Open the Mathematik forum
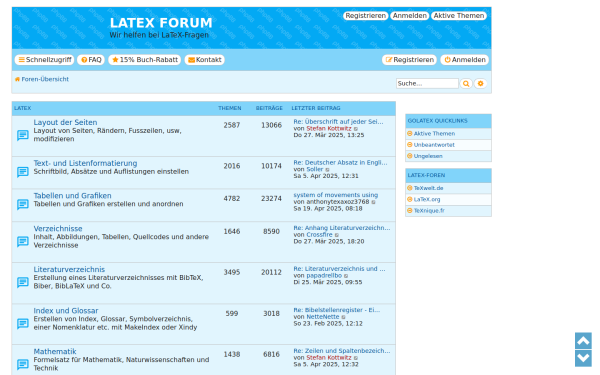600x375 pixels. click(55, 352)
